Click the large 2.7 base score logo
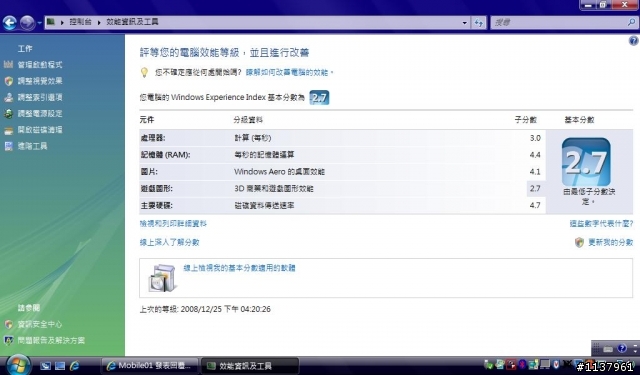Image resolution: width=640 pixels, height=375 pixels. 586,162
